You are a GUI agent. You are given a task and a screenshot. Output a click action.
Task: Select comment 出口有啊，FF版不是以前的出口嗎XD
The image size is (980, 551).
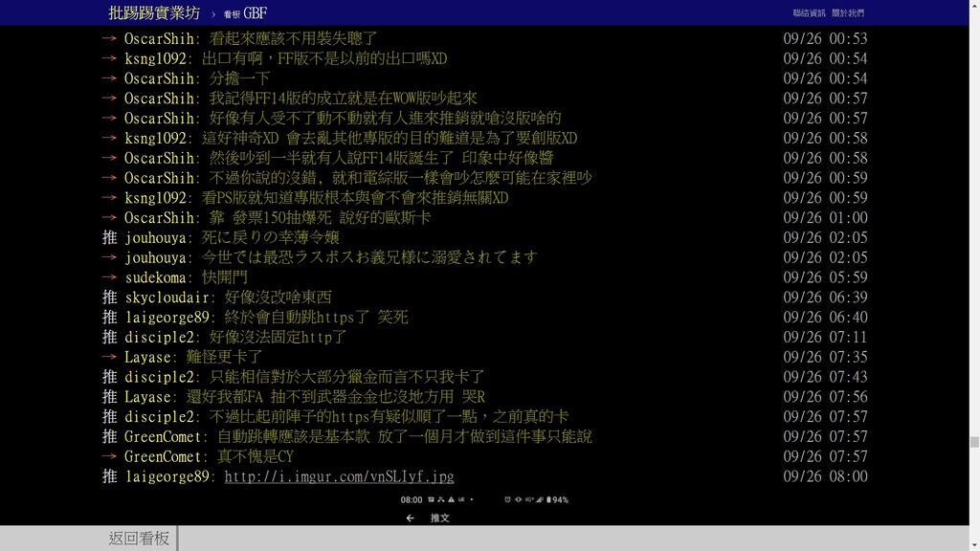[x=324, y=58]
